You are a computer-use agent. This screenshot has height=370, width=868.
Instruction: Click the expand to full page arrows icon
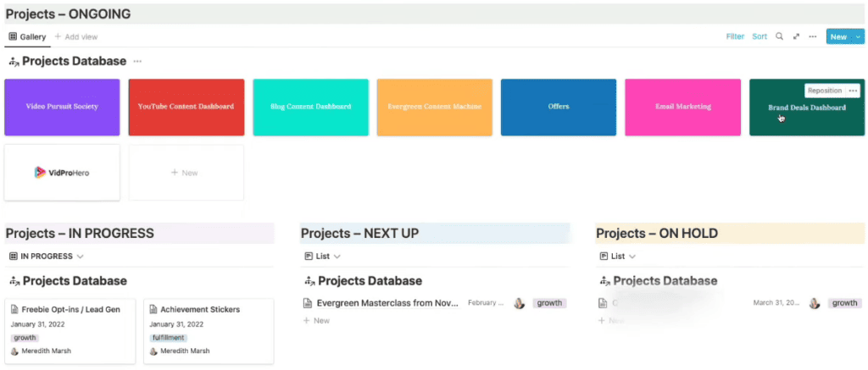[x=796, y=36]
